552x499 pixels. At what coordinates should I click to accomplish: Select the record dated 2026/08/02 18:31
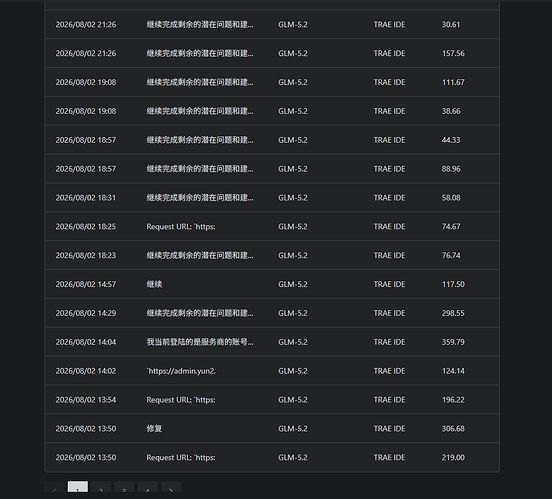coord(272,198)
